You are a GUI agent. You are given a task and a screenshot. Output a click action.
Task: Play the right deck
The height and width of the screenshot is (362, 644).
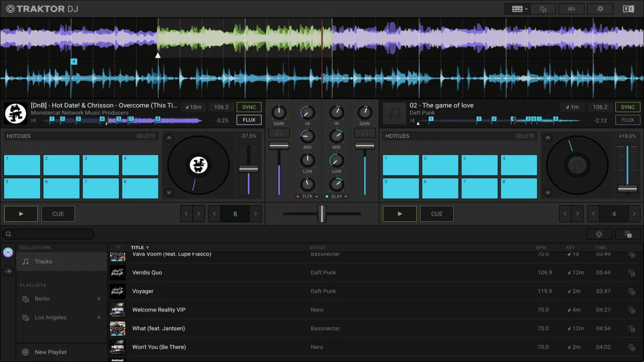pyautogui.click(x=399, y=214)
